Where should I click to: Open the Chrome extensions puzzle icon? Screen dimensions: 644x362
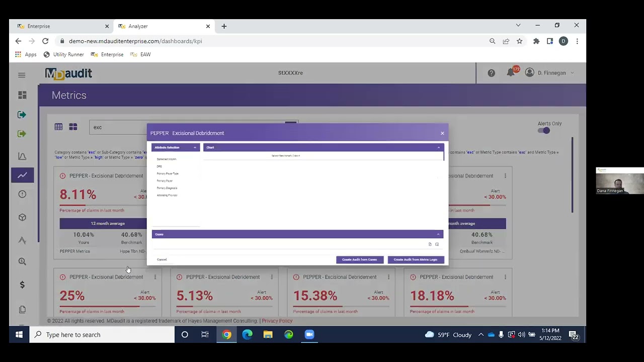536,41
